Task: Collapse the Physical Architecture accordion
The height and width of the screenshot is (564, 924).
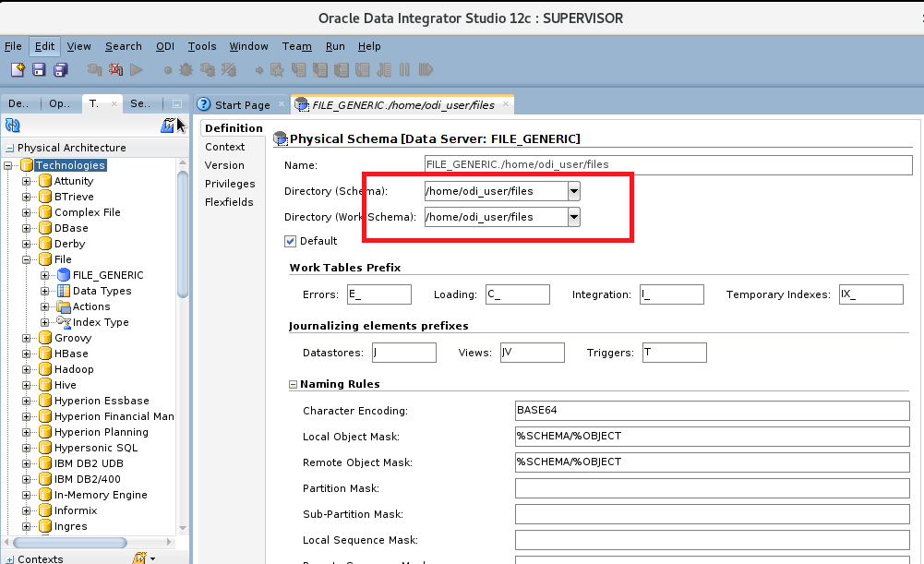Action: coord(9,148)
